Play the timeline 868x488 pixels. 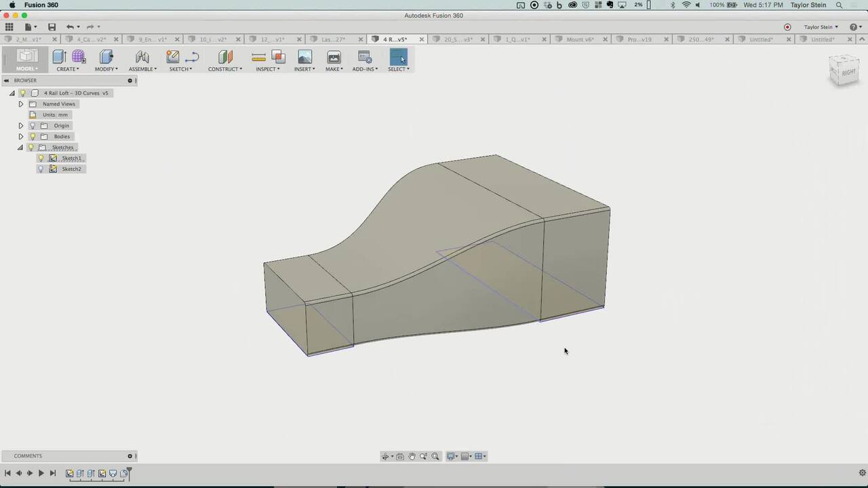41,473
